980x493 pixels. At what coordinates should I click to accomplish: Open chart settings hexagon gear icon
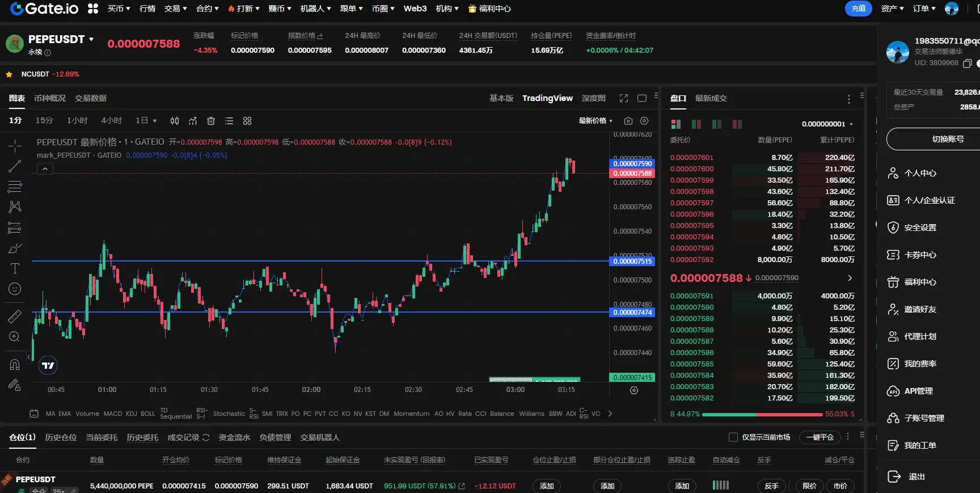[644, 121]
